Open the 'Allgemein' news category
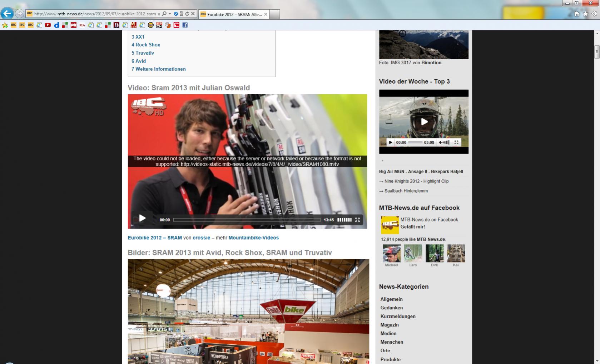This screenshot has height=364, width=600. point(391,299)
